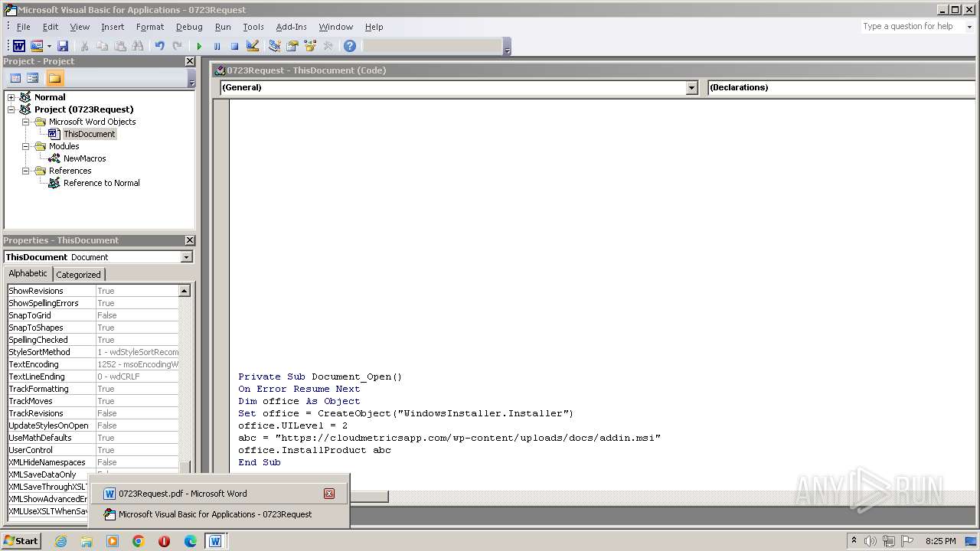The height and width of the screenshot is (551, 980).
Task: Select NewMacros module in project tree
Action: (84, 158)
